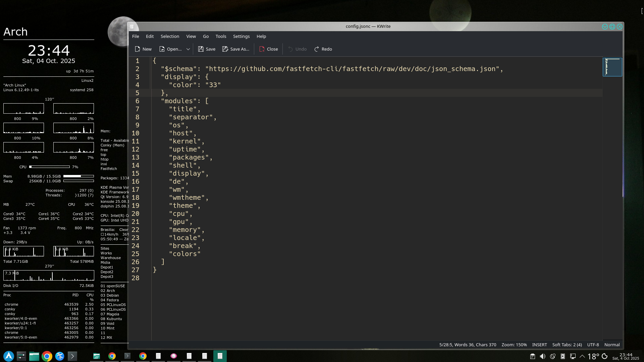The height and width of the screenshot is (362, 644).
Task: Expand the Open recent files arrow
Action: pos(188,49)
